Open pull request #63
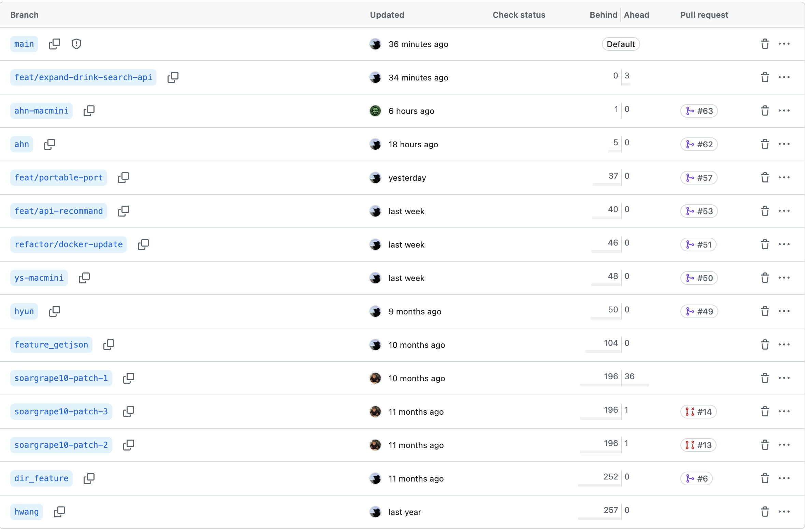 tap(699, 111)
